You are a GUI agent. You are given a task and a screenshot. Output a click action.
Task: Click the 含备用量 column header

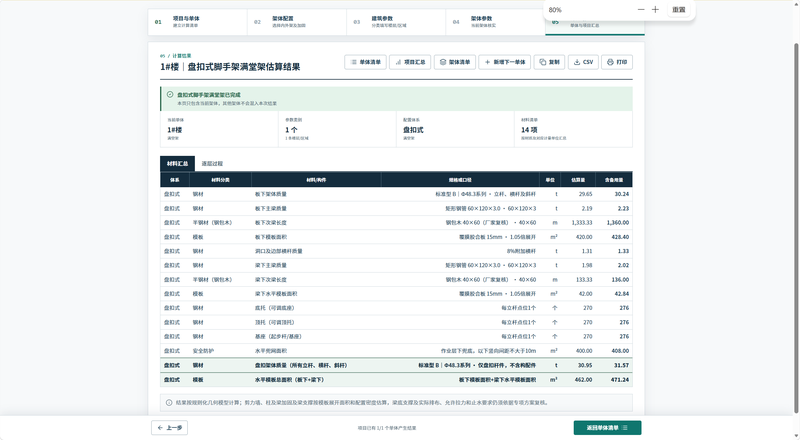[x=614, y=180]
